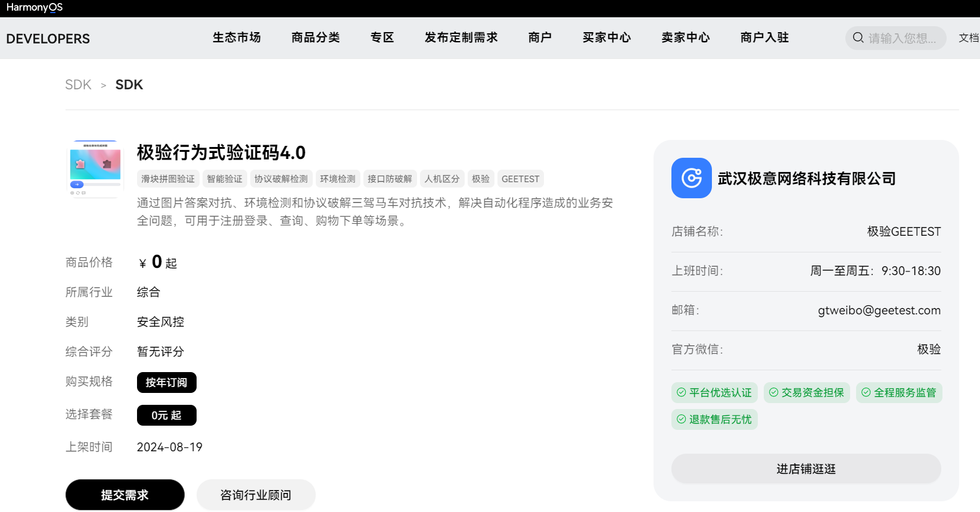
Task: Select the 协议破解检测 tag
Action: [281, 179]
